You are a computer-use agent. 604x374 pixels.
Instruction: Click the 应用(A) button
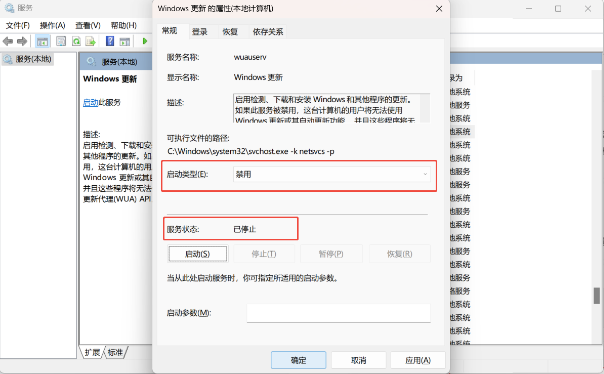(x=418, y=360)
